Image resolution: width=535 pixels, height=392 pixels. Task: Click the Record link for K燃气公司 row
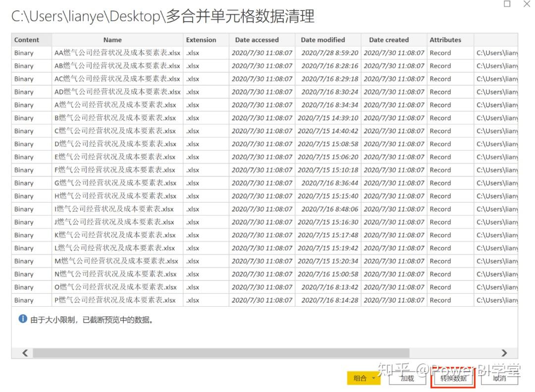pos(440,235)
